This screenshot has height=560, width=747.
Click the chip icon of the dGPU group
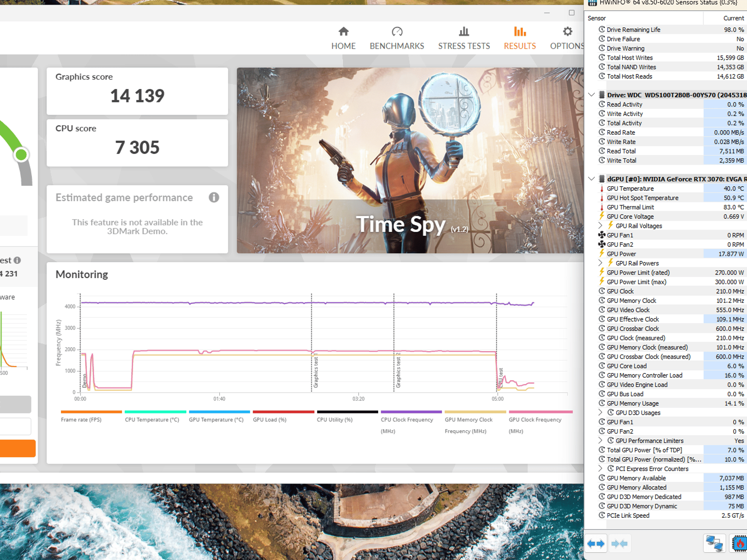[x=602, y=179]
